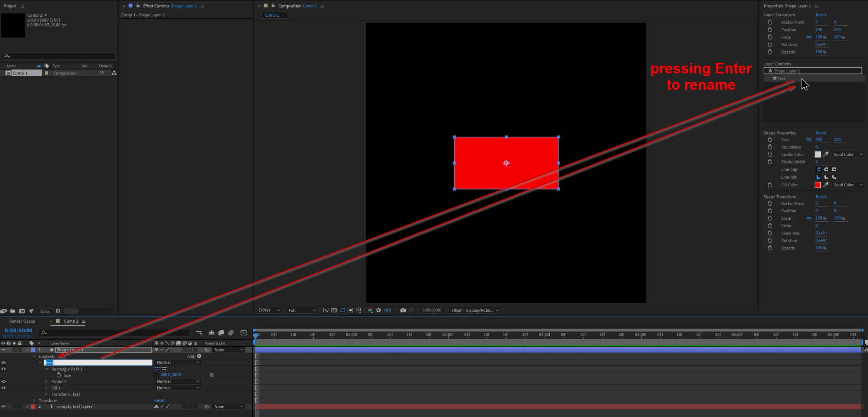This screenshot has width=868, height=417.
Task: Open the Project panel menu
Action: point(23,6)
